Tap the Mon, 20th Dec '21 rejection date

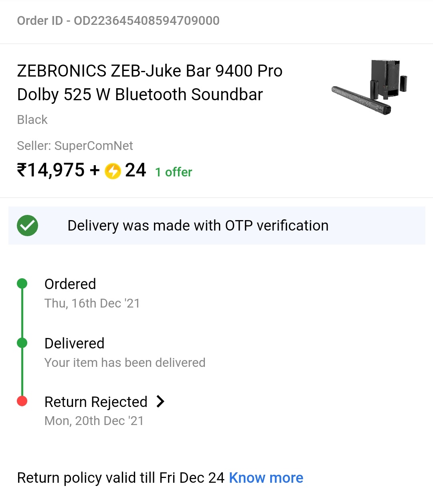coord(94,421)
